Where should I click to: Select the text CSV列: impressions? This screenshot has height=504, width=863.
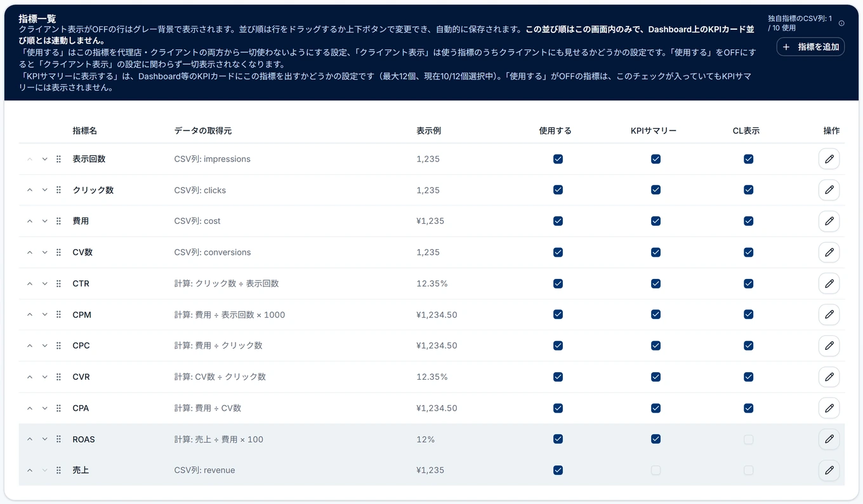click(x=213, y=159)
